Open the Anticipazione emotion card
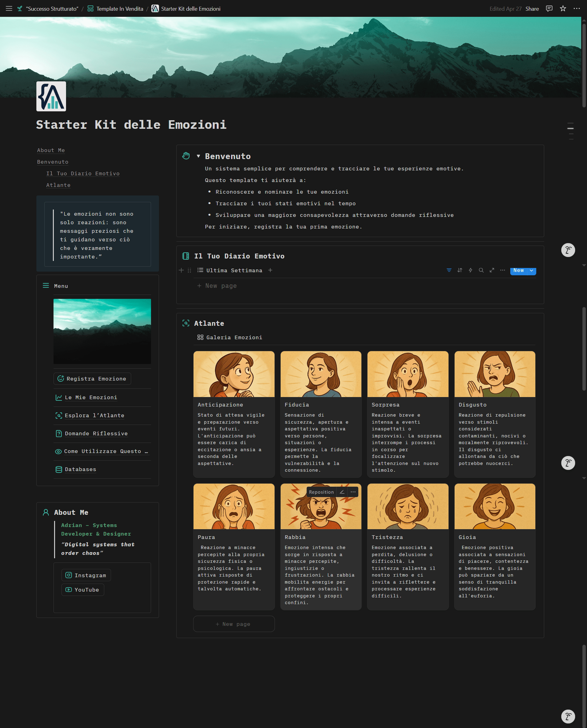587x728 pixels. tap(234, 414)
